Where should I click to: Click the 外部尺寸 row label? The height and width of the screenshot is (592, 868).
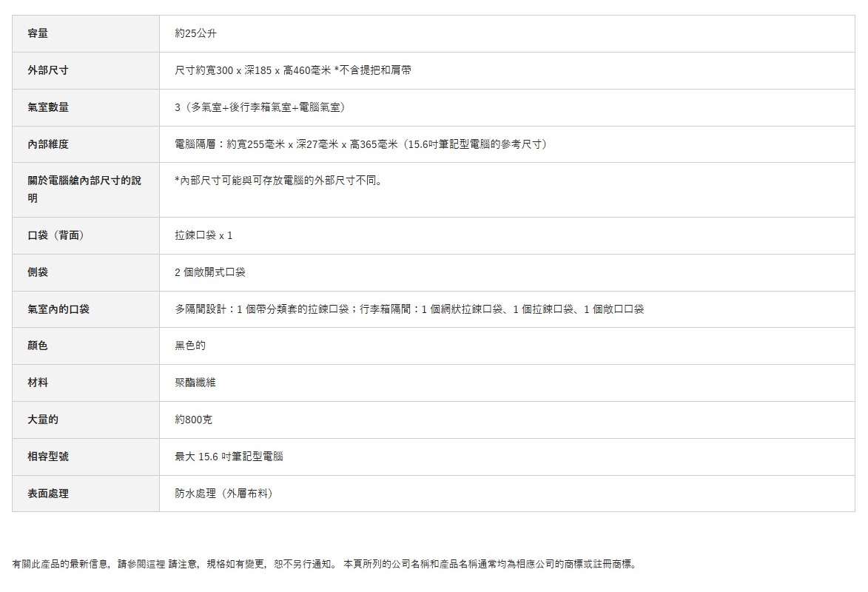click(48, 70)
